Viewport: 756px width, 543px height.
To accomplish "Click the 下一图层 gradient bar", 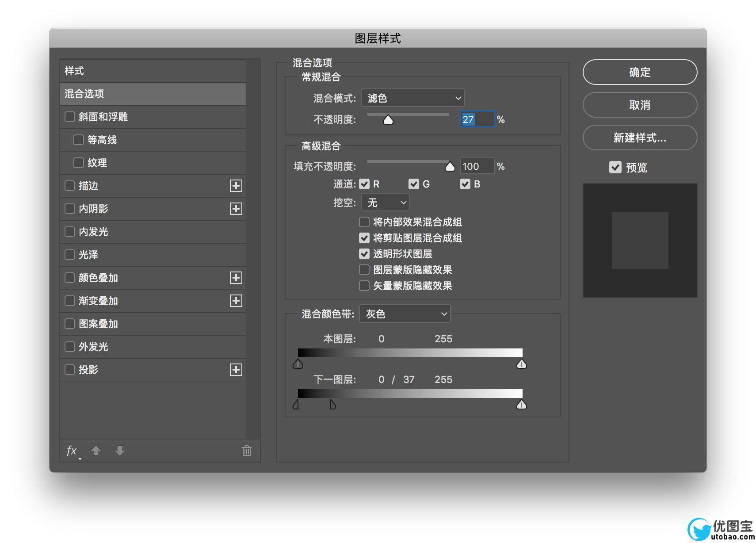I will click(x=410, y=393).
